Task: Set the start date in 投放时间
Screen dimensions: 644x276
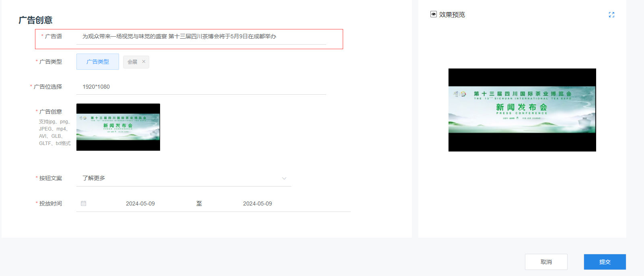Action: point(140,203)
